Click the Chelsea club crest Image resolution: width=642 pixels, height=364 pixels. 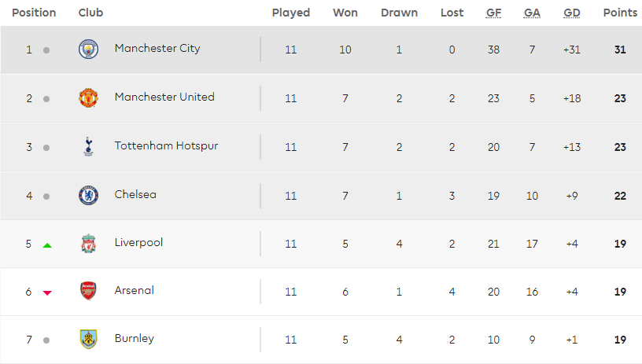pyautogui.click(x=88, y=195)
